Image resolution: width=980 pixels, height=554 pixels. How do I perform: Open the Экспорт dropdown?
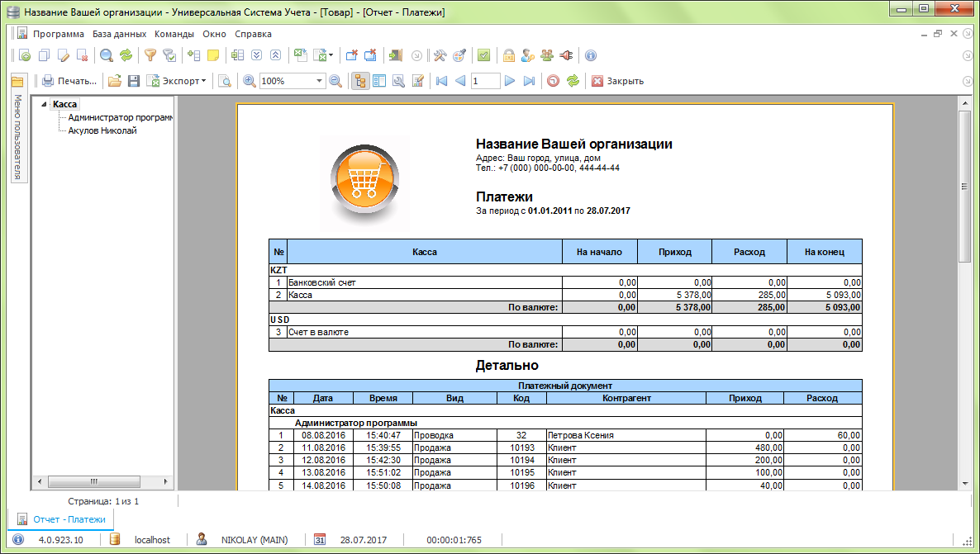point(177,81)
